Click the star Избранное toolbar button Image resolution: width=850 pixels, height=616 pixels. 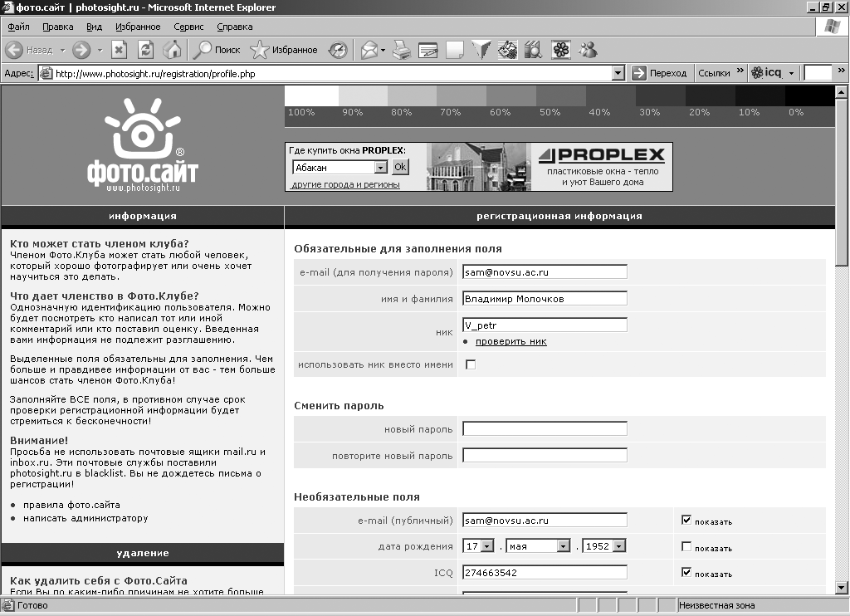284,51
